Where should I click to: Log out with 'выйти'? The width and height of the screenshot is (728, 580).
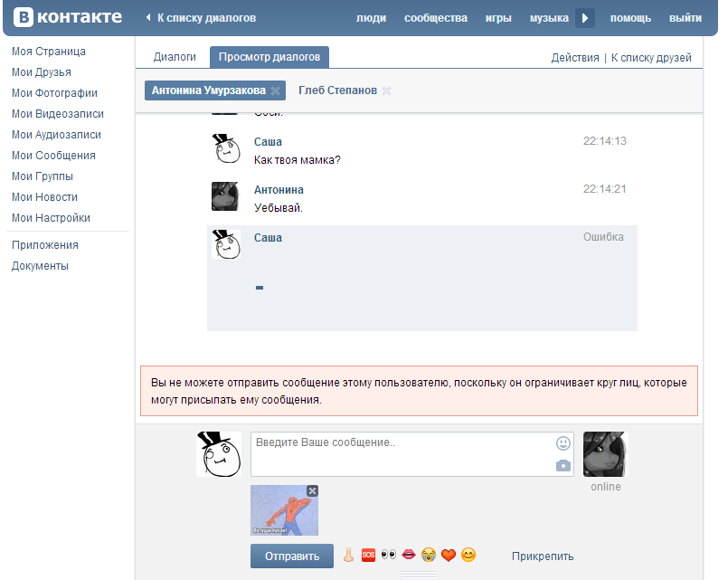pyautogui.click(x=685, y=18)
